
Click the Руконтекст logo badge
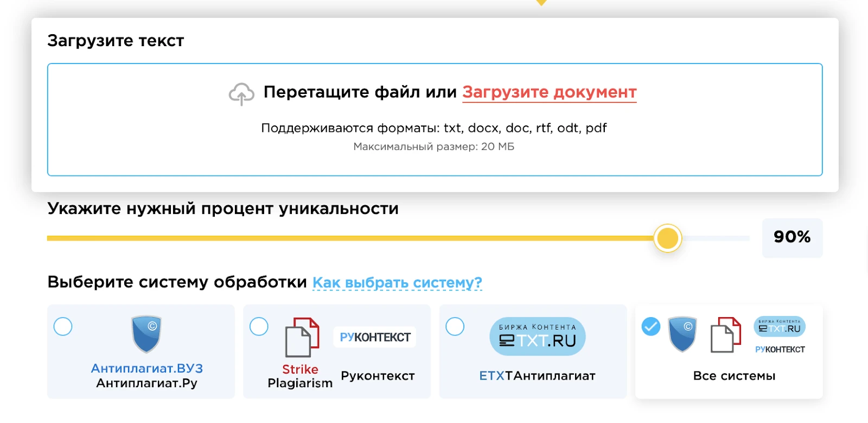375,337
